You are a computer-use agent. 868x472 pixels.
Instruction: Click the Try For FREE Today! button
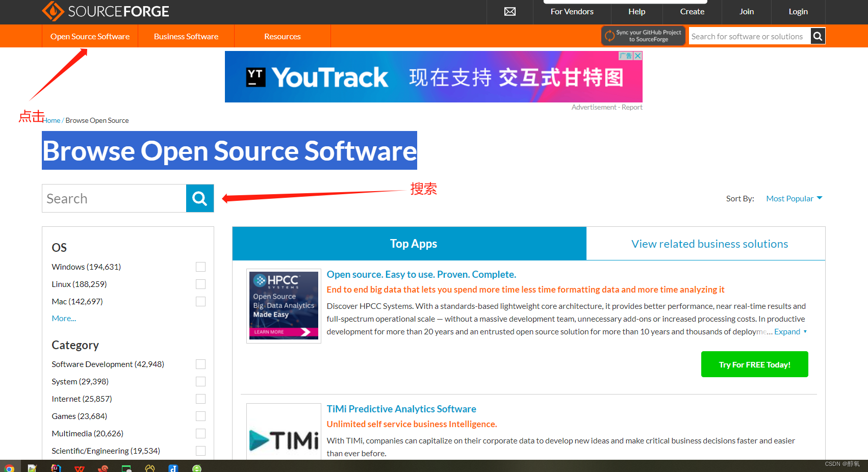tap(754, 364)
